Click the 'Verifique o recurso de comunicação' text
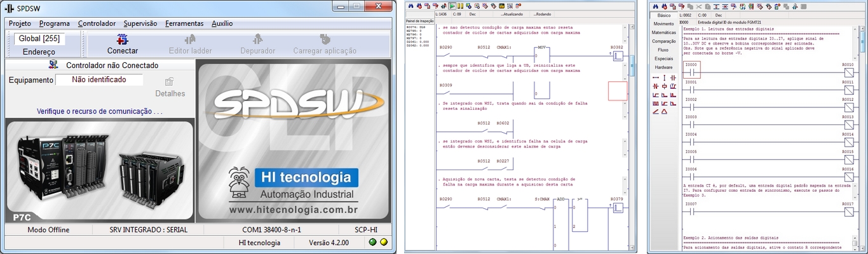Viewport: 868px width, 254px height. click(x=100, y=111)
